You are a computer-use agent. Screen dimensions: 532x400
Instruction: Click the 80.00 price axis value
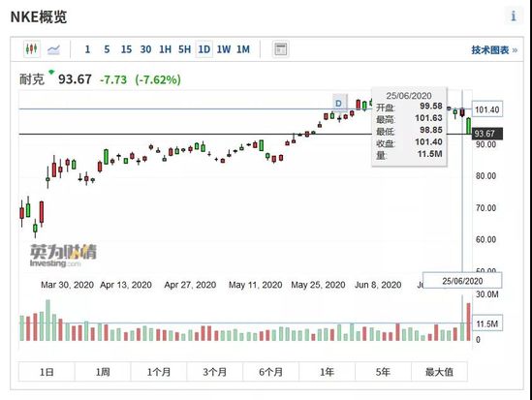click(x=485, y=176)
